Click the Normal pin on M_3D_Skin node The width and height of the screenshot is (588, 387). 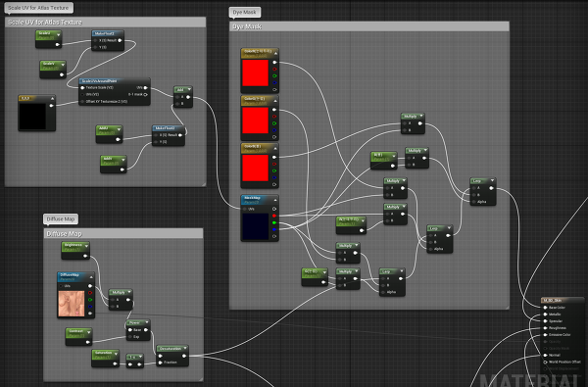coord(545,355)
